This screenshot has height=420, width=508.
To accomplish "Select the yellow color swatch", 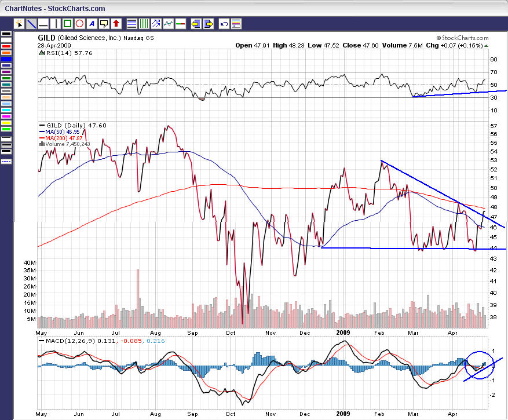I will [6, 122].
